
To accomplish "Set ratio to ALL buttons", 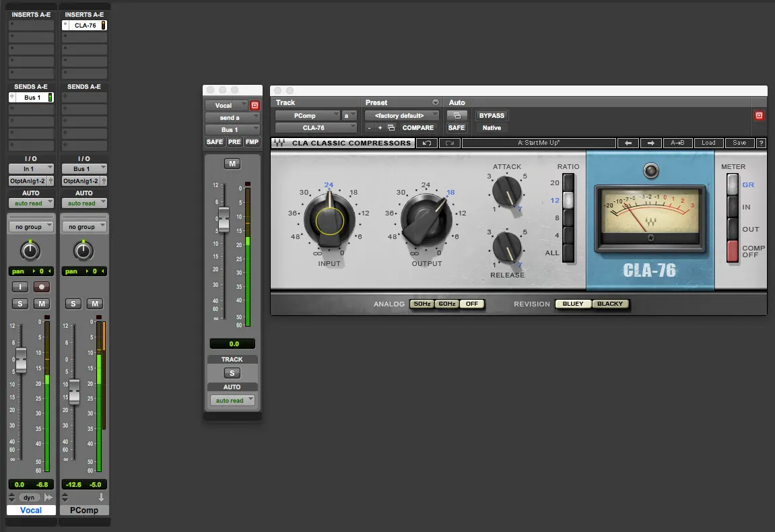I will click(x=568, y=253).
